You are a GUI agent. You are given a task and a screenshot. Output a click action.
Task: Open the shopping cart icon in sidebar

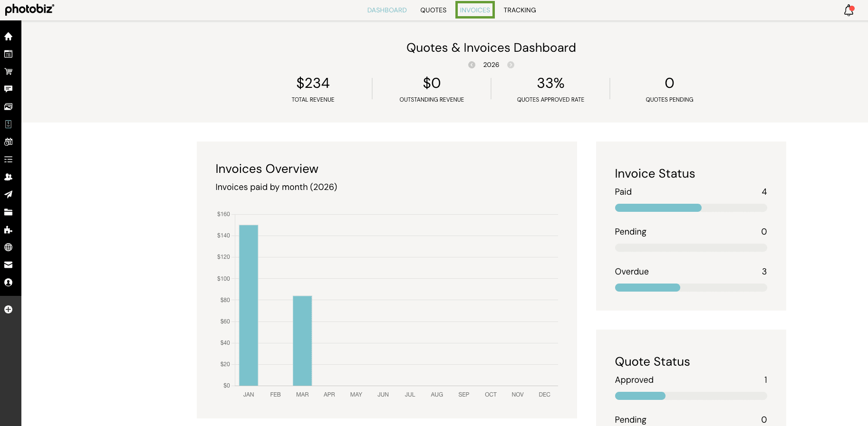pyautogui.click(x=8, y=72)
